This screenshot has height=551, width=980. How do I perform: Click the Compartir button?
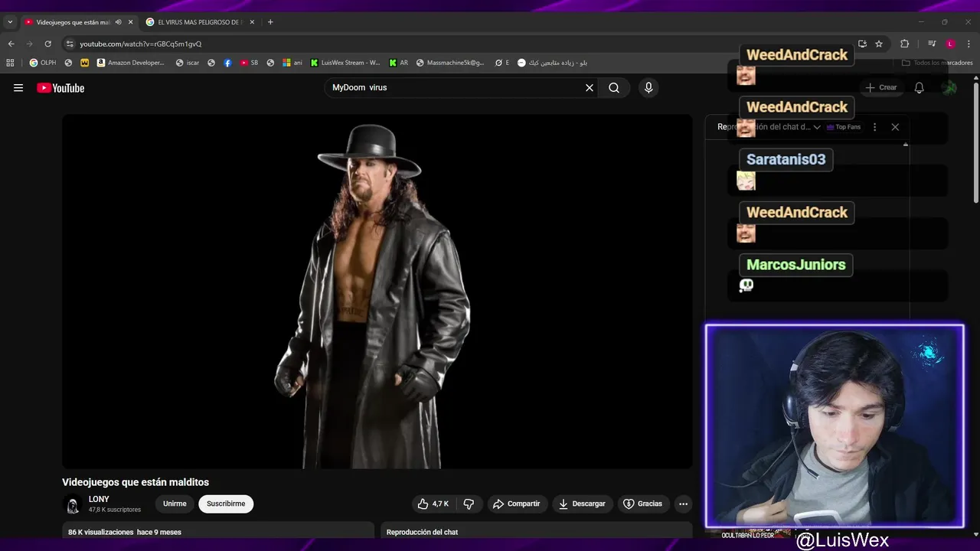pos(517,504)
